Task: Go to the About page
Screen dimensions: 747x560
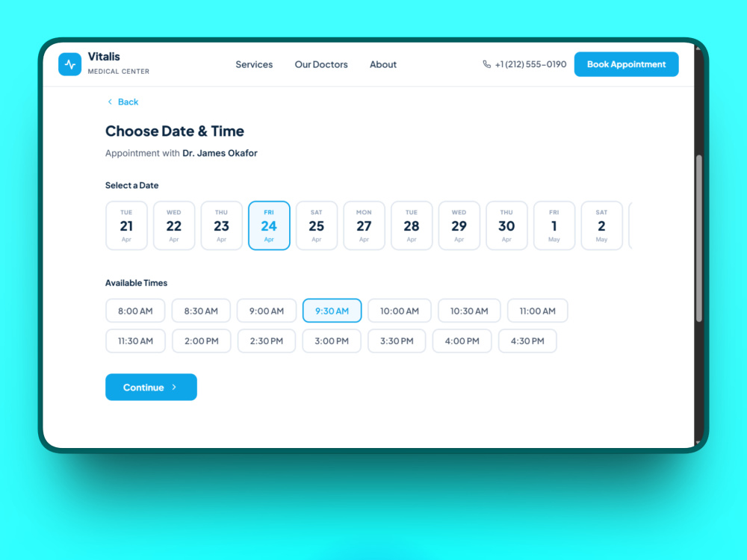Action: (383, 64)
